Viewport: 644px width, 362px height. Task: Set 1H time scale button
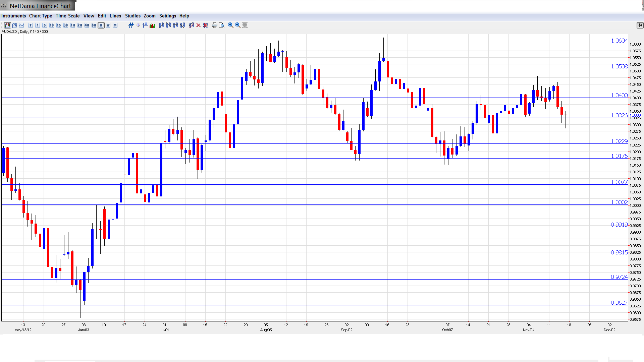[x=73, y=25]
